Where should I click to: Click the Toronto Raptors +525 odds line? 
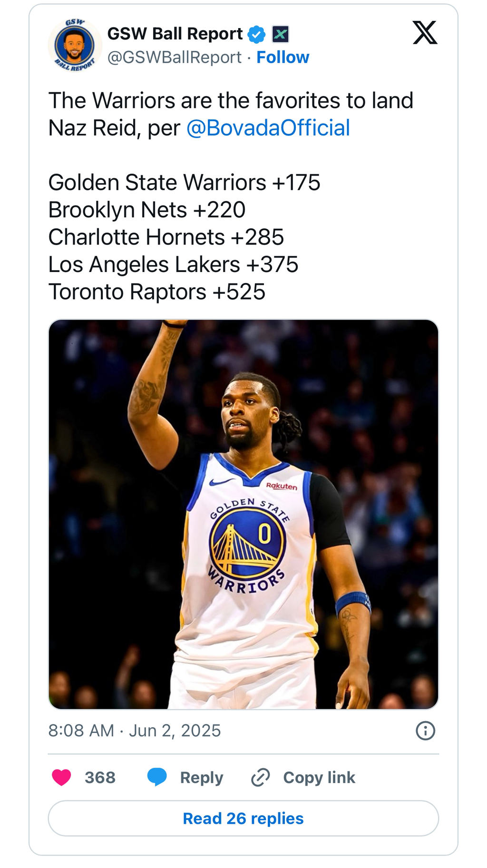157,292
